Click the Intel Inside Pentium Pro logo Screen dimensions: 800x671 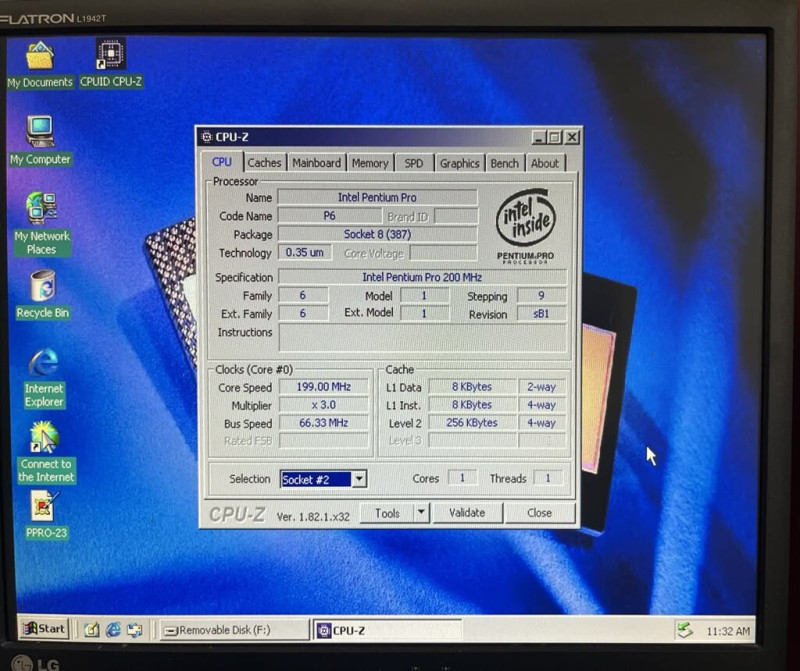tap(526, 225)
